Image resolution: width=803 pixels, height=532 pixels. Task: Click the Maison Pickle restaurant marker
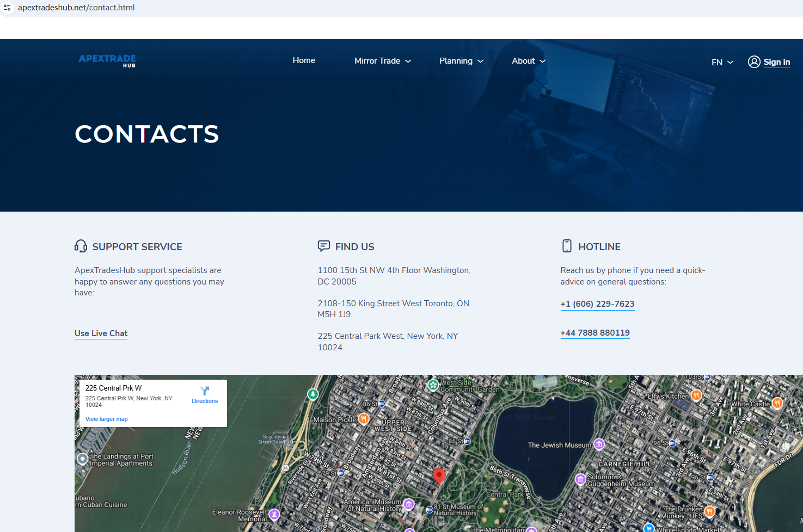(364, 419)
